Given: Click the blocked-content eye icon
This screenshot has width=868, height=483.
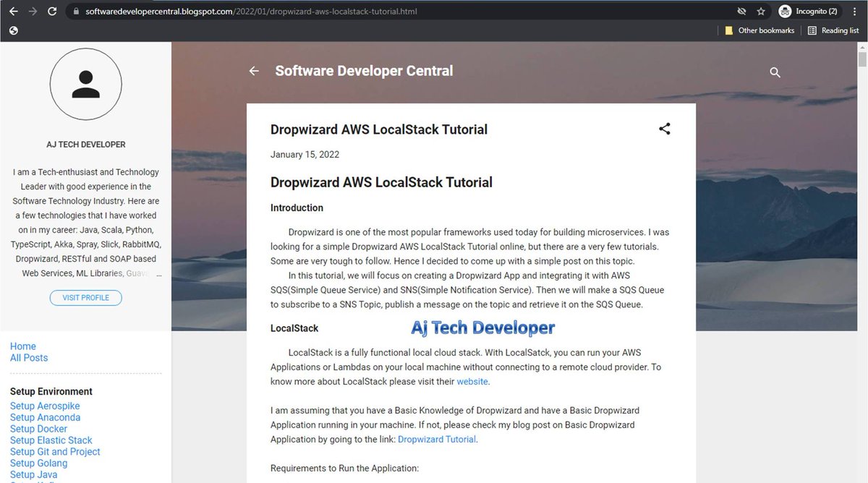Looking at the screenshot, I should (741, 12).
